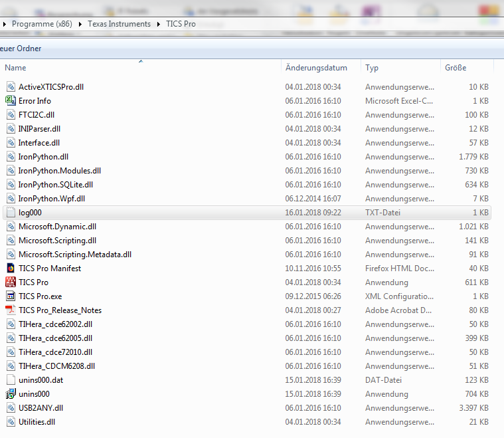Click the IronPython.dll file icon

point(11,157)
